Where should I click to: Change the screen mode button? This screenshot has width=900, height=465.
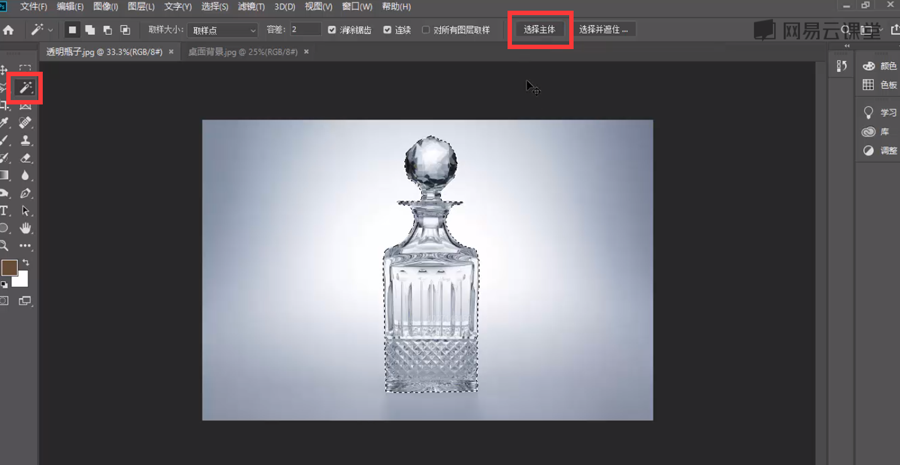pos(25,300)
